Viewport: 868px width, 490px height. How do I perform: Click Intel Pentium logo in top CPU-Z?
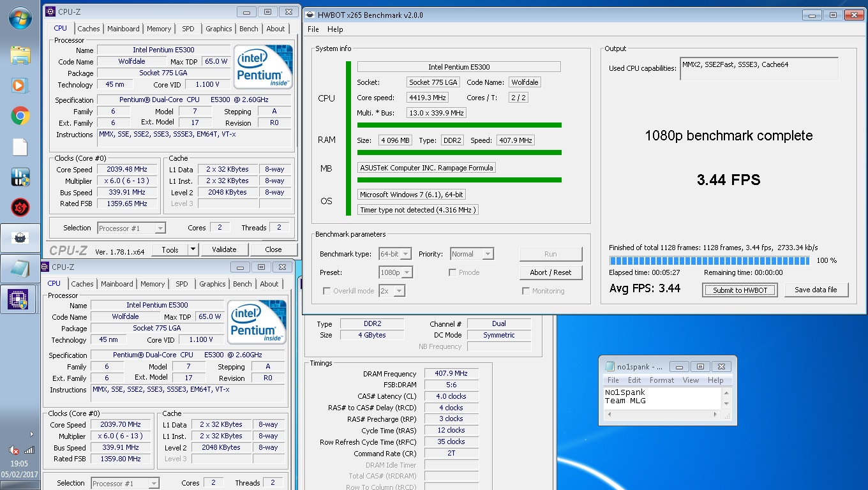(263, 66)
